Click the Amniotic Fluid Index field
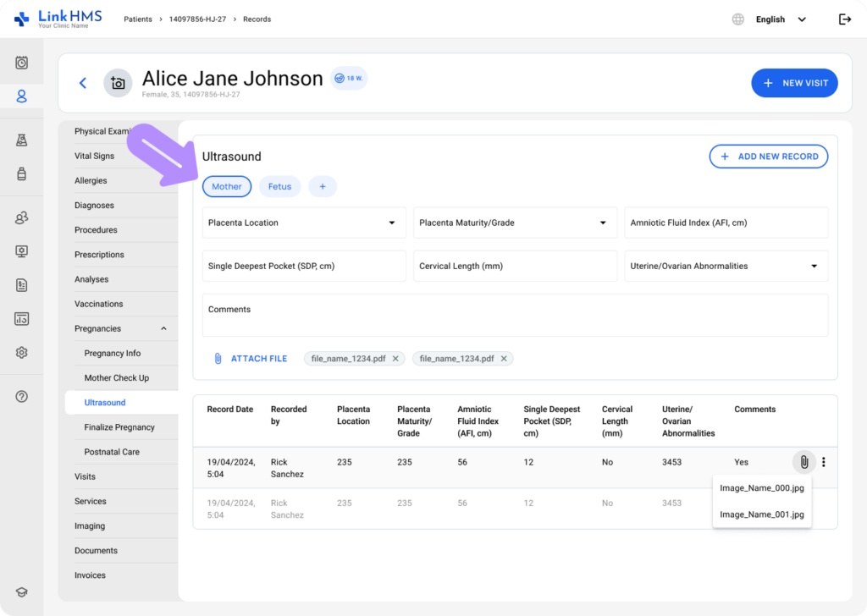 click(x=726, y=223)
